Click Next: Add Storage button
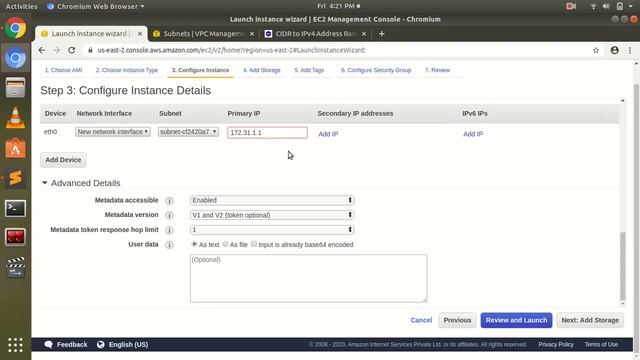 coord(590,320)
